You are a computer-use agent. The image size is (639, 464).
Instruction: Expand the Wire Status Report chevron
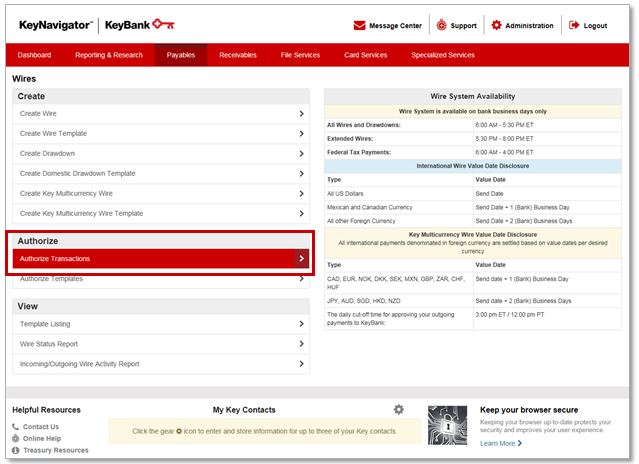(301, 344)
